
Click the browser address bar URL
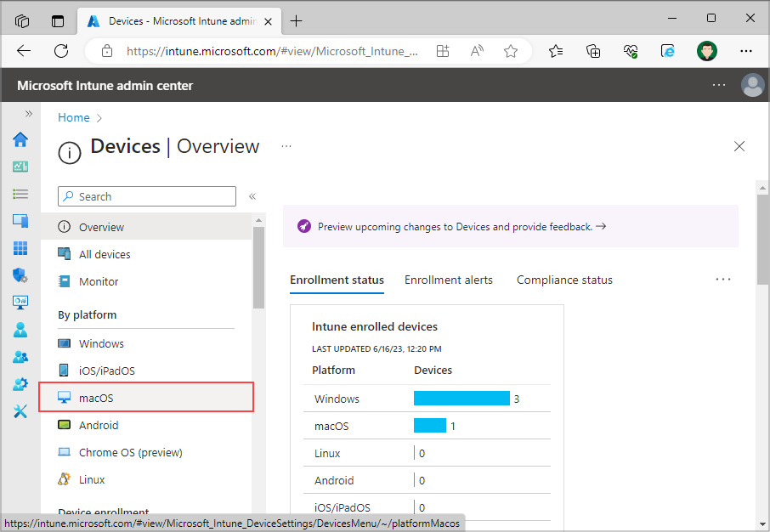[272, 51]
